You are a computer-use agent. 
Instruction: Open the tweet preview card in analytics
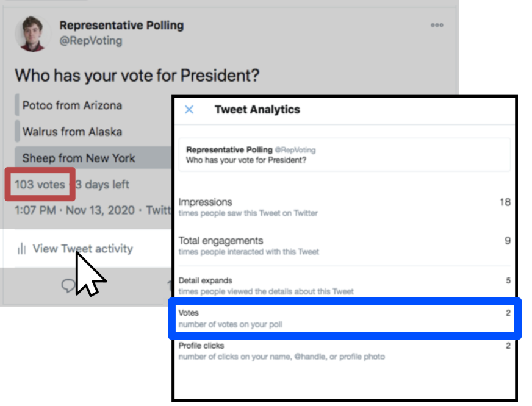(x=344, y=155)
